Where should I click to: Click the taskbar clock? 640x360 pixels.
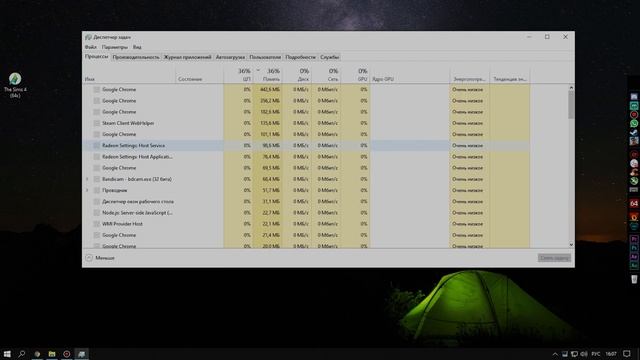[x=611, y=354]
